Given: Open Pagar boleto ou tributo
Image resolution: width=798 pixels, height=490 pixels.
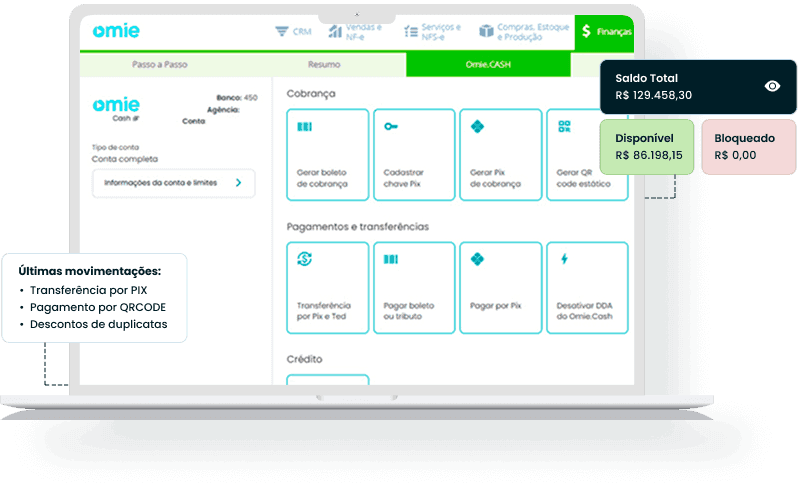Looking at the screenshot, I should coord(414,288).
